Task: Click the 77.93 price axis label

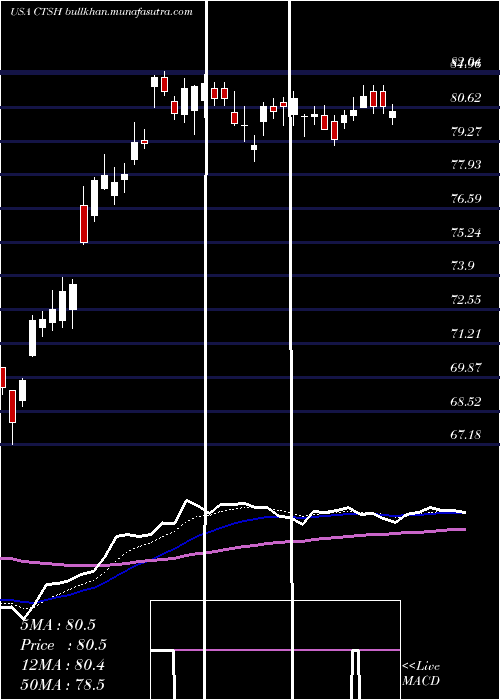Action: coord(466,165)
